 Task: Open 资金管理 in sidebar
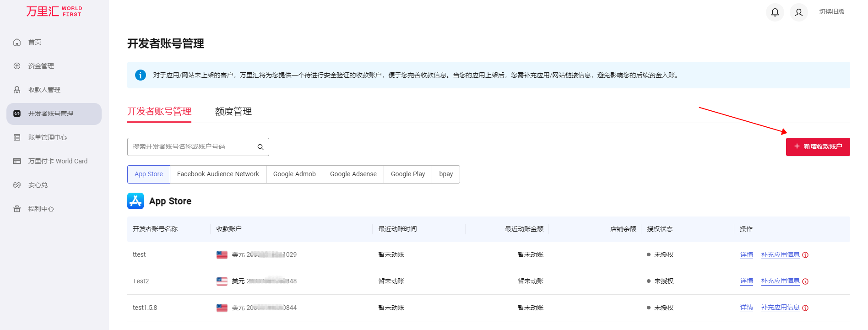pyautogui.click(x=41, y=66)
